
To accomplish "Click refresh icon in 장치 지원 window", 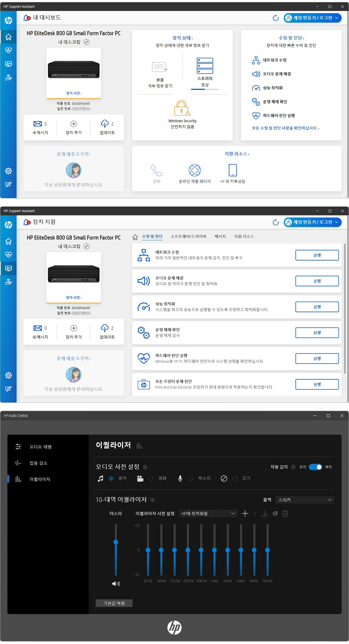I will [x=276, y=222].
